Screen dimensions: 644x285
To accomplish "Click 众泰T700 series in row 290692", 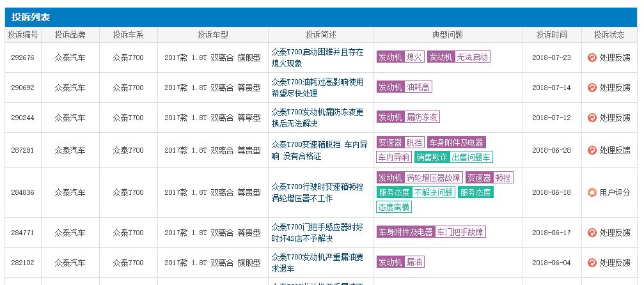I will (x=128, y=88).
